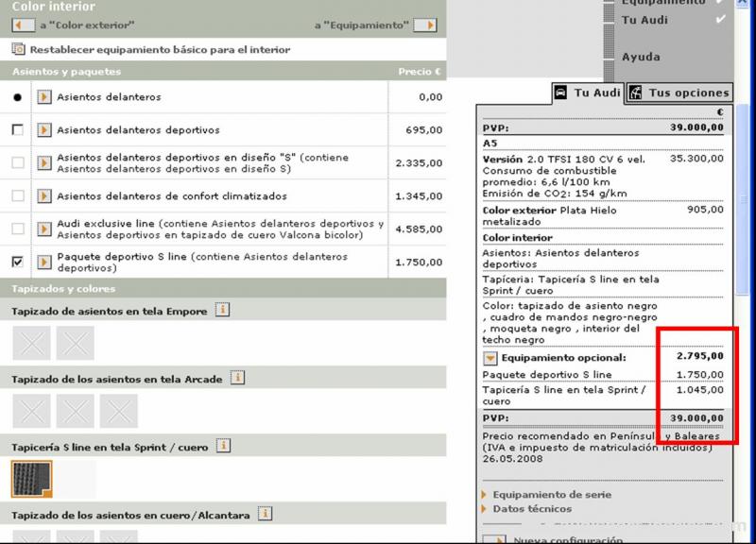Click the page vertical scrollbar
756x544 pixels.
click(742, 200)
